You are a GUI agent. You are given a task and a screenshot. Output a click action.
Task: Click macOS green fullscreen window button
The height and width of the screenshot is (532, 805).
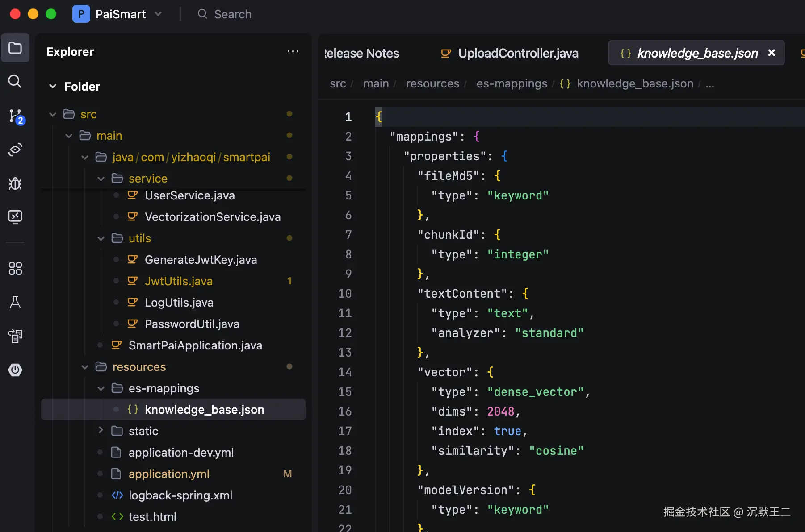tap(51, 14)
